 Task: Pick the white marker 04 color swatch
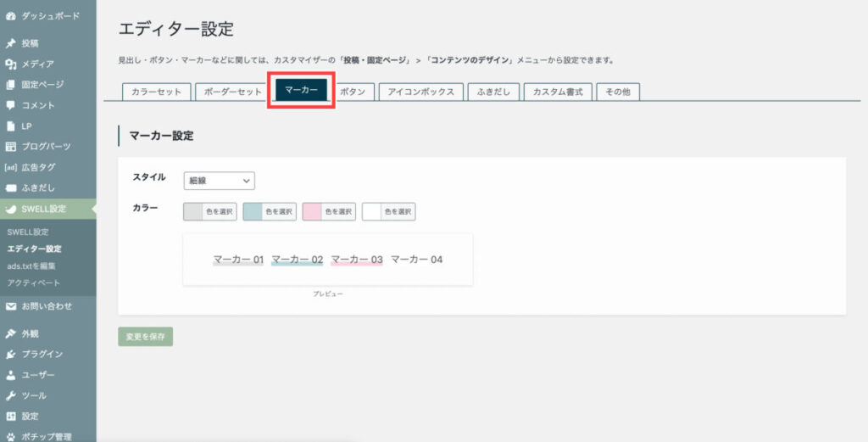[x=371, y=211]
